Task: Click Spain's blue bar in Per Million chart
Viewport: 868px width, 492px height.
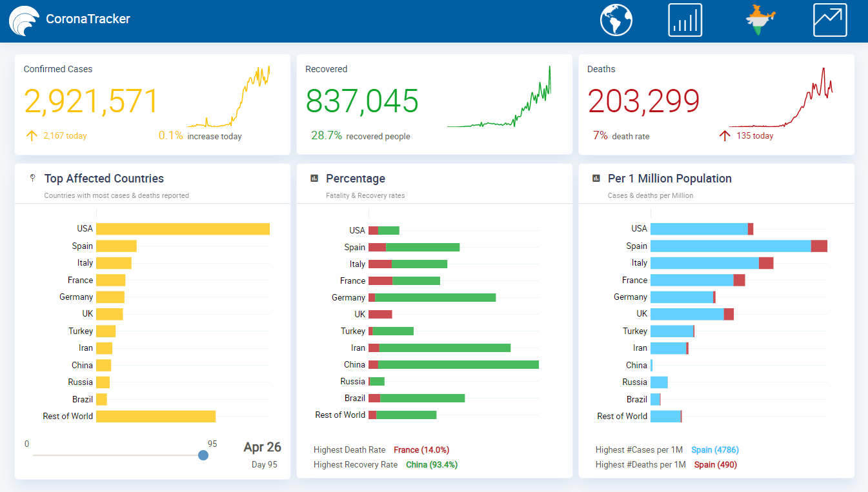Action: click(x=730, y=246)
